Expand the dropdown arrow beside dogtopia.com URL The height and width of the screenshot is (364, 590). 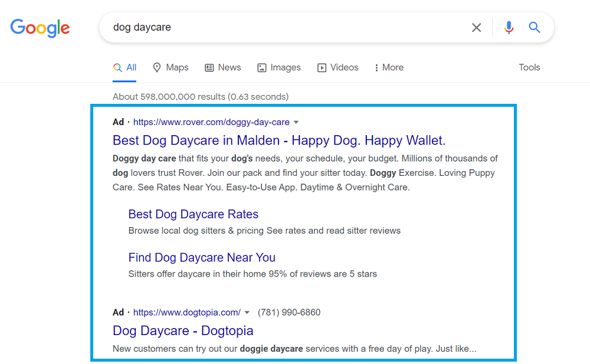247,313
